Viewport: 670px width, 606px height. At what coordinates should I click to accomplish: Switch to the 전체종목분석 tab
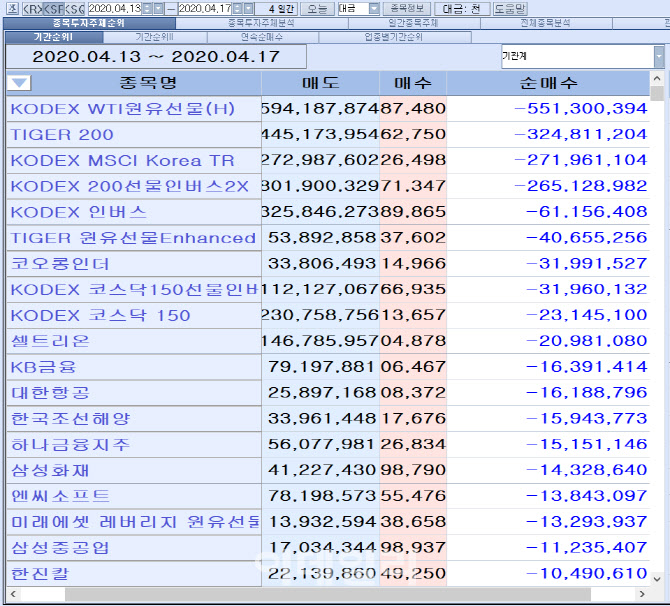click(546, 23)
